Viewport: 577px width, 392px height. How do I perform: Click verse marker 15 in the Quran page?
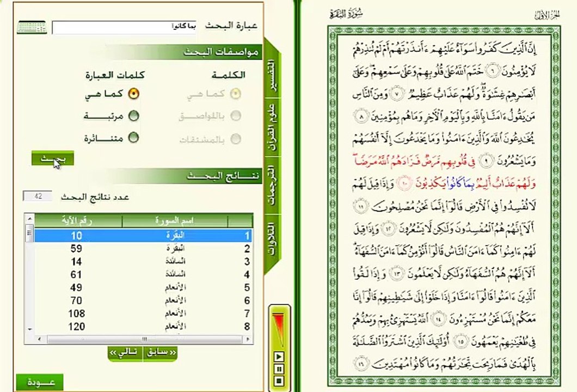coord(461,341)
